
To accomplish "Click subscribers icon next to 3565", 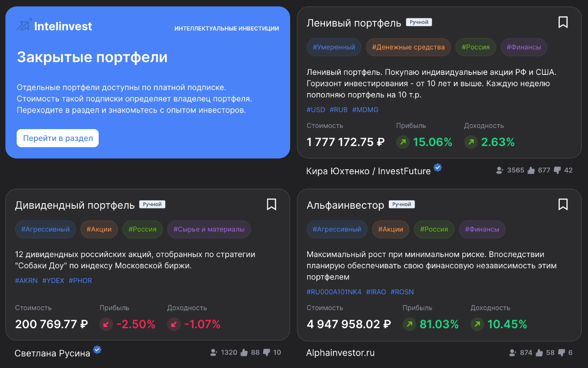I will (x=500, y=170).
